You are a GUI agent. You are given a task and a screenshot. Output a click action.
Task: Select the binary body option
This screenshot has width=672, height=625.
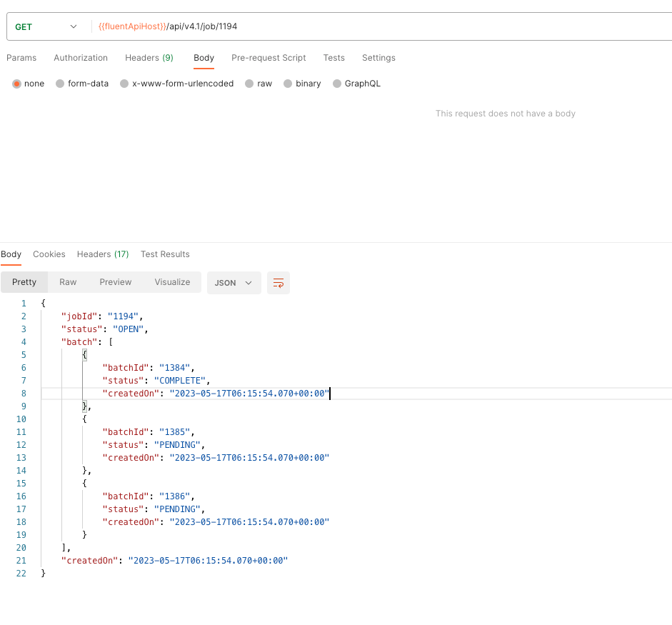pos(288,84)
